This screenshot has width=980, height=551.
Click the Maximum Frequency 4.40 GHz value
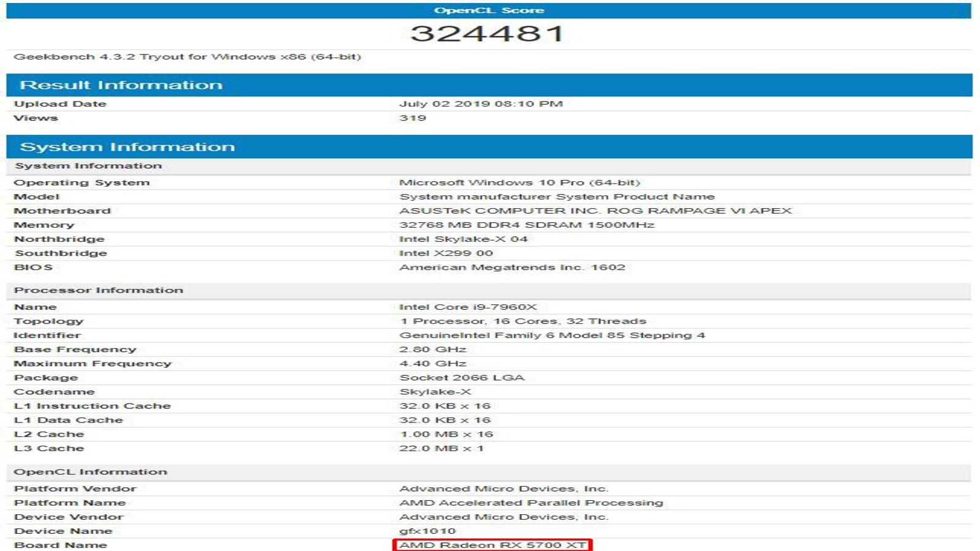click(x=432, y=363)
